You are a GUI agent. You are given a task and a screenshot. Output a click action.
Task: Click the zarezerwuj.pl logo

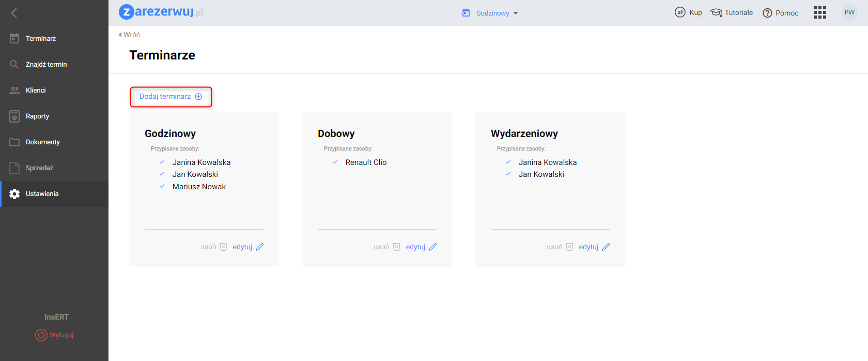coord(161,12)
